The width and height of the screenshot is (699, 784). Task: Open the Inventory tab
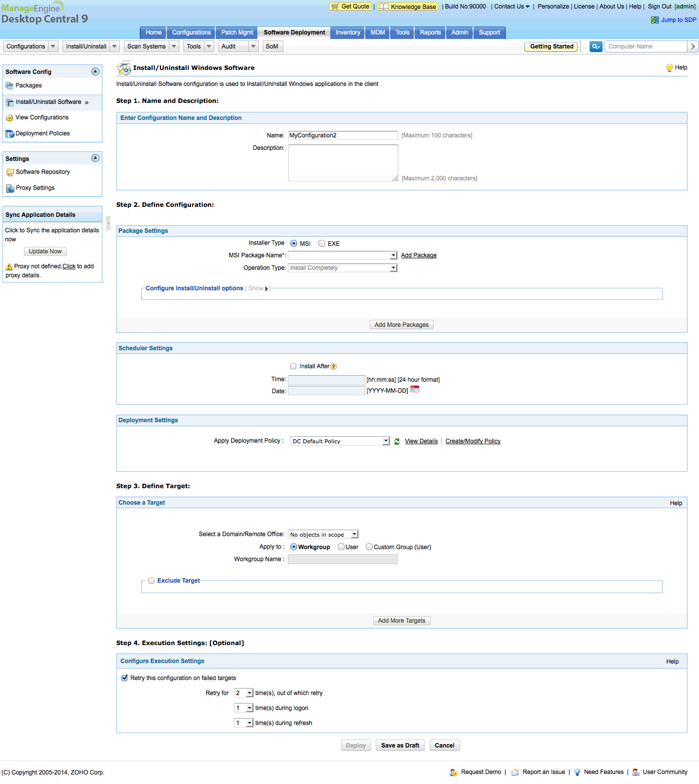348,32
